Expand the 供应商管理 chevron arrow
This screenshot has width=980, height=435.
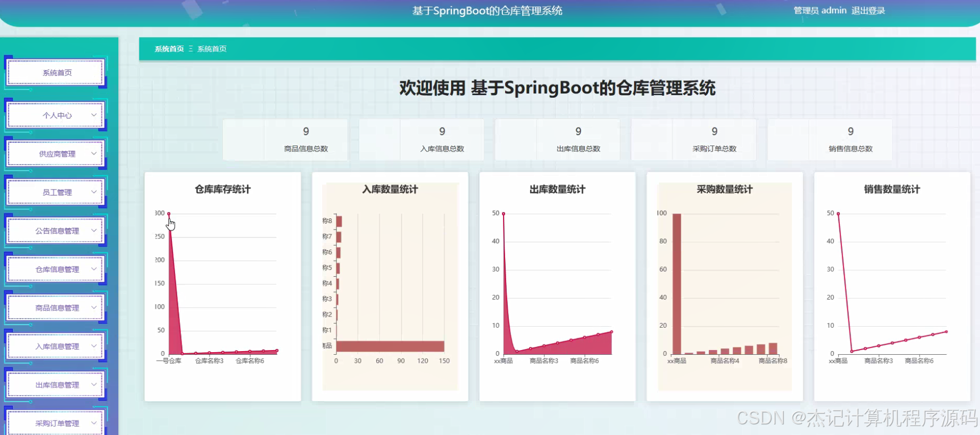click(94, 153)
